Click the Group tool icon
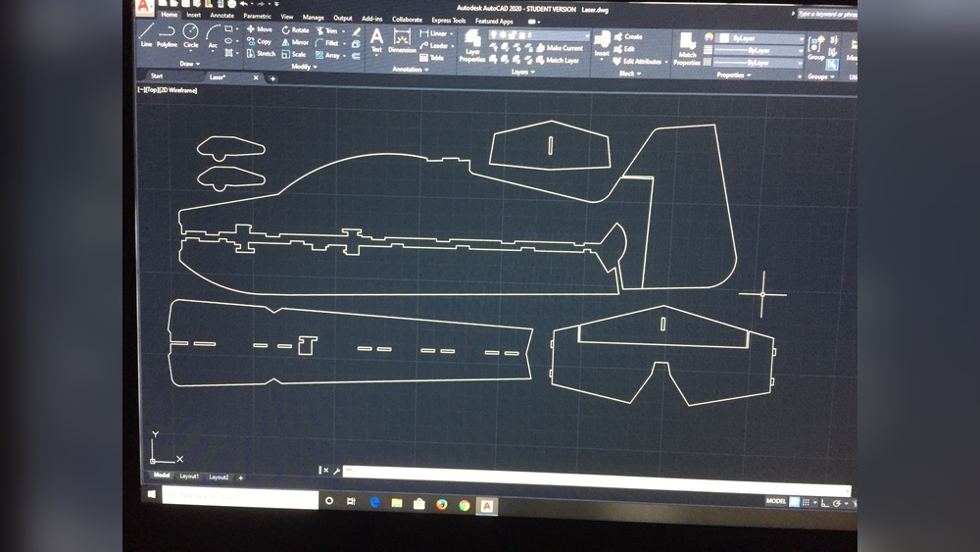Image resolution: width=980 pixels, height=552 pixels. 816,49
